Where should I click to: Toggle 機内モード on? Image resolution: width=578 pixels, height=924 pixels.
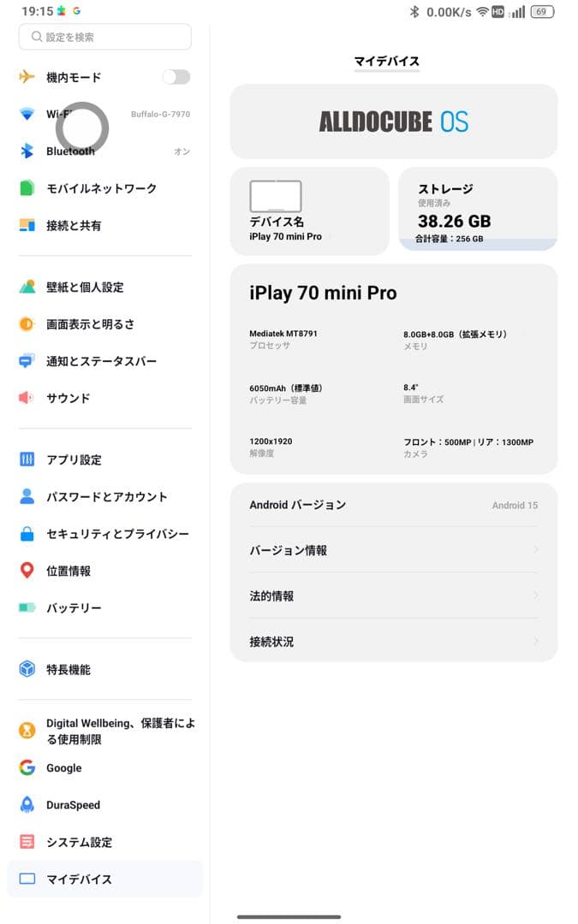[x=176, y=77]
